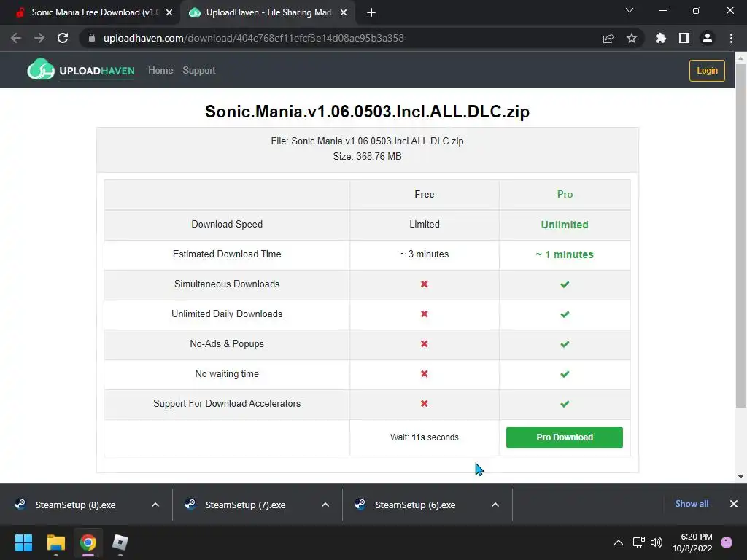
Task: Click the address bar URL
Action: [253, 38]
